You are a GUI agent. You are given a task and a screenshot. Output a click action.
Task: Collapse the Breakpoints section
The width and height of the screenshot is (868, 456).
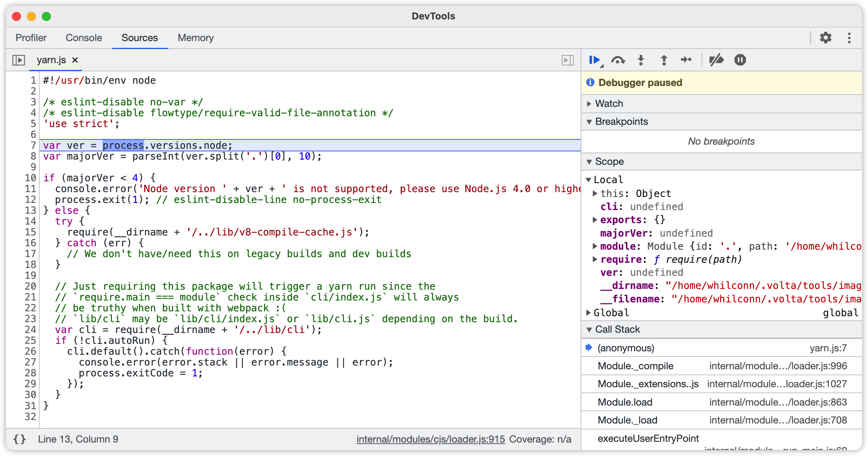(722, 121)
